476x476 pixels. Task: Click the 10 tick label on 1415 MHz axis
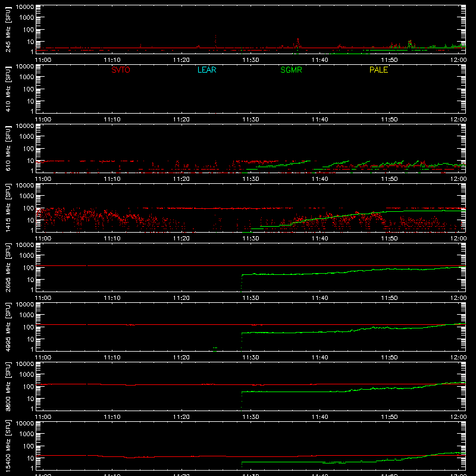[30, 220]
